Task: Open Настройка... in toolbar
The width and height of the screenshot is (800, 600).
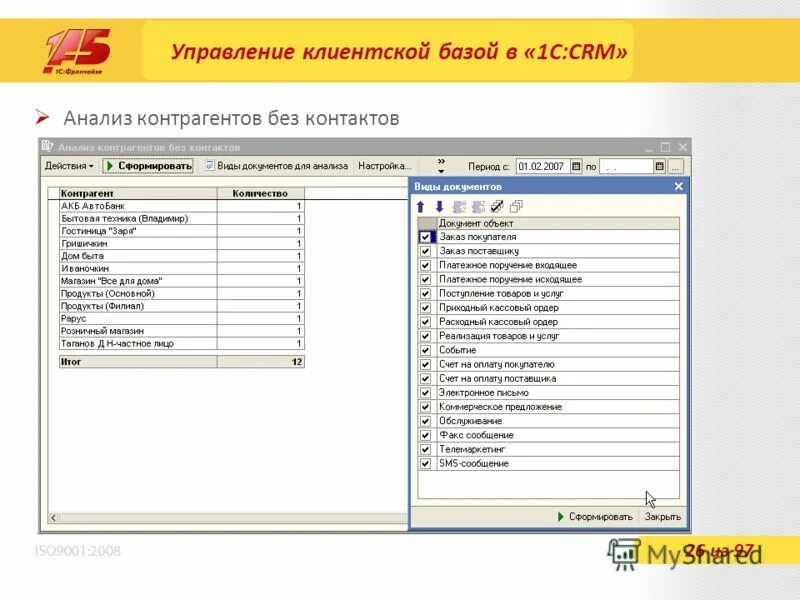Action: click(385, 166)
